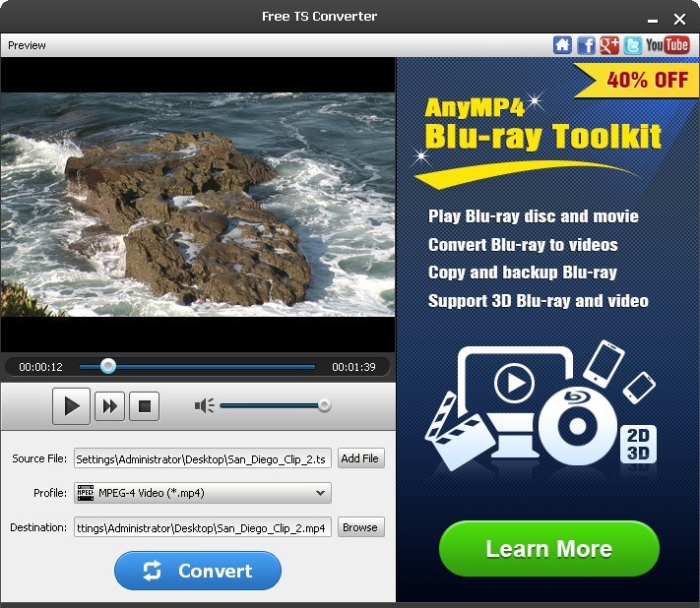Viewport: 700px width, 608px height.
Task: Click the volume slider handle
Action: point(324,405)
